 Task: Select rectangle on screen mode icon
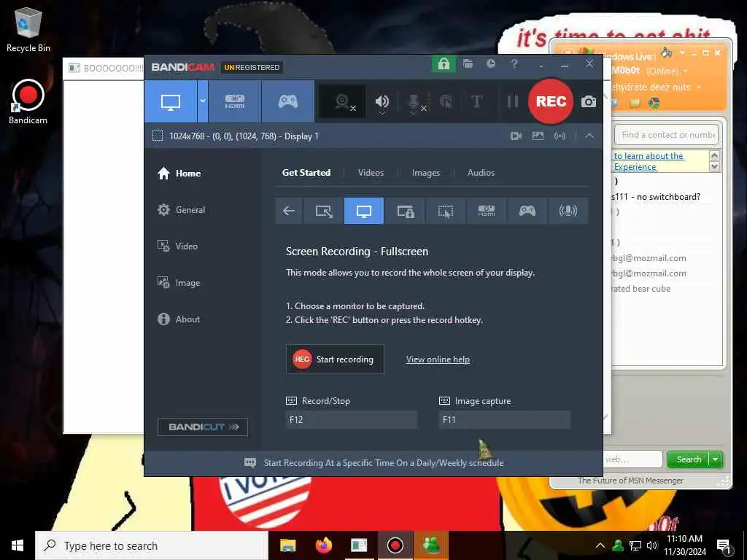pyautogui.click(x=323, y=211)
